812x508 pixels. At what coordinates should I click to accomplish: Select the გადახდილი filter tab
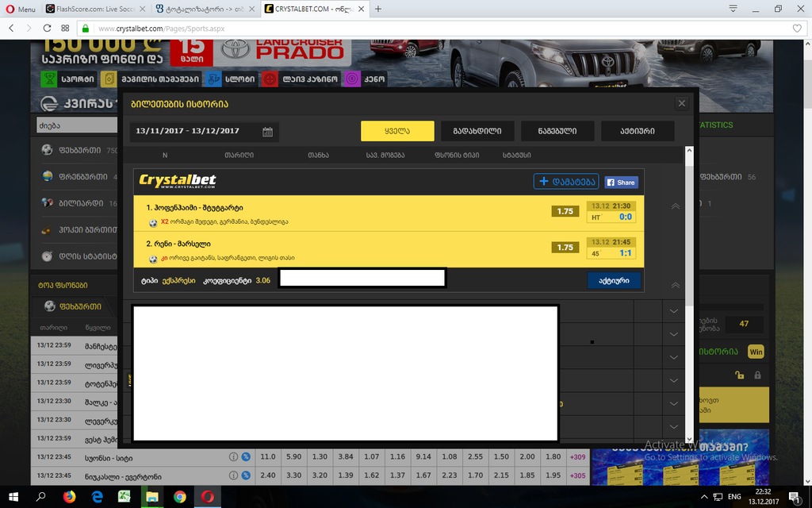477,131
